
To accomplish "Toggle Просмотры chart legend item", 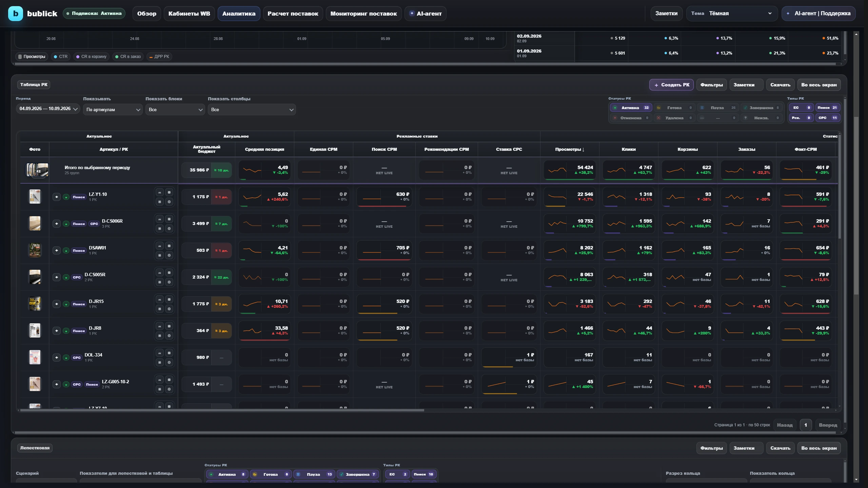I will 32,57.
